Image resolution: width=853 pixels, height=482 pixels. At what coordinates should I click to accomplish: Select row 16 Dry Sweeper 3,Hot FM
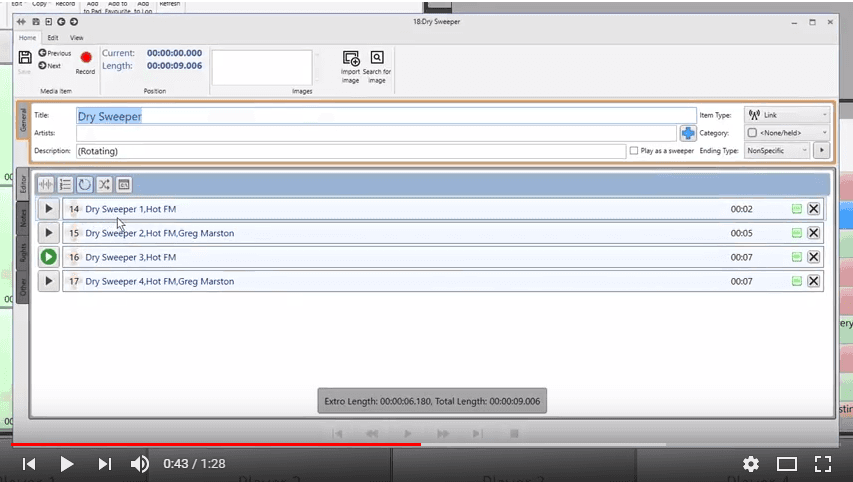click(x=443, y=257)
